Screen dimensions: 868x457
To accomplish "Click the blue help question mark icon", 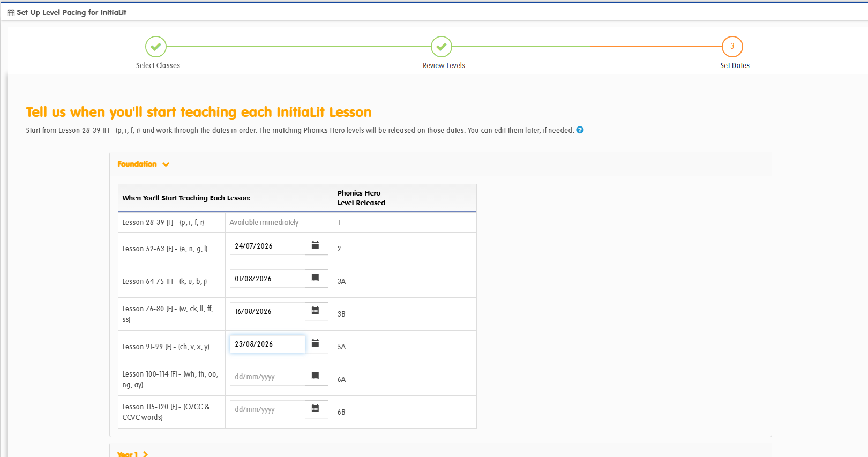I will click(x=580, y=130).
